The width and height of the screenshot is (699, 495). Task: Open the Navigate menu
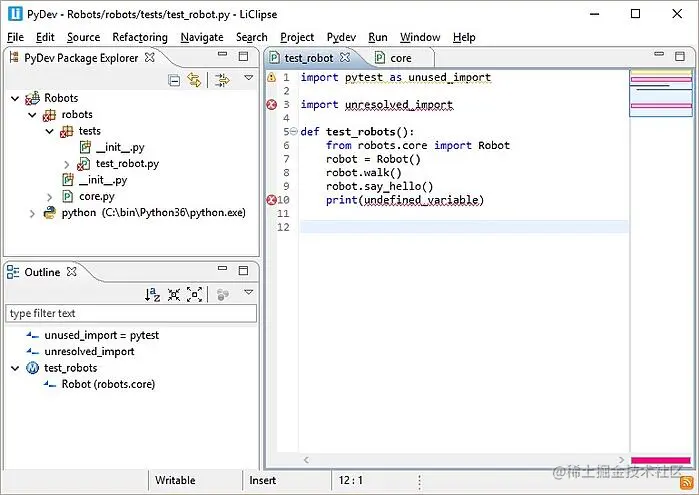202,37
